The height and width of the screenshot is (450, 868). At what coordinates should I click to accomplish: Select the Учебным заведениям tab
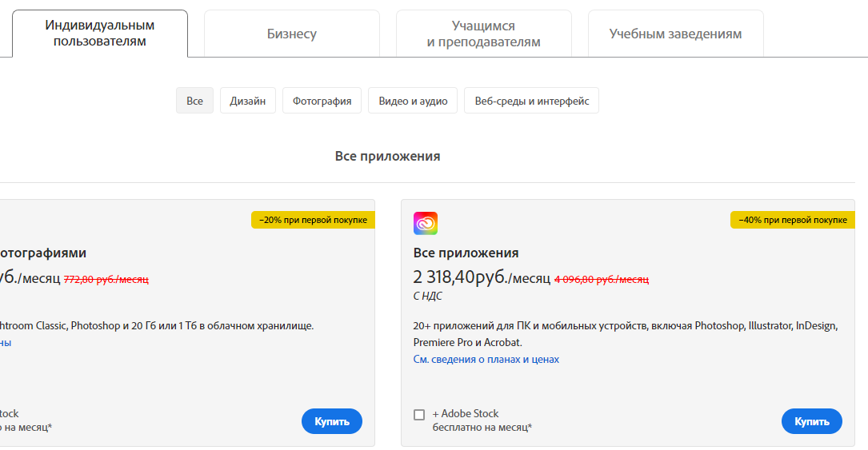coord(675,34)
